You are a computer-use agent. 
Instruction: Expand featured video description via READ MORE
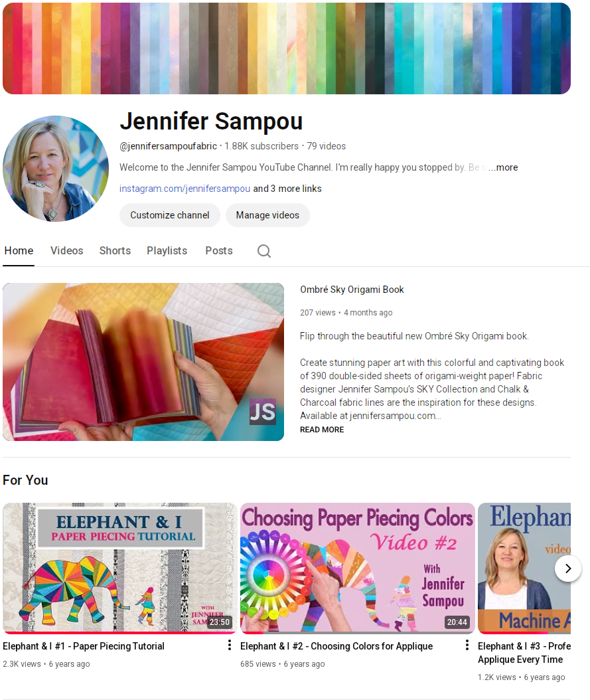322,430
